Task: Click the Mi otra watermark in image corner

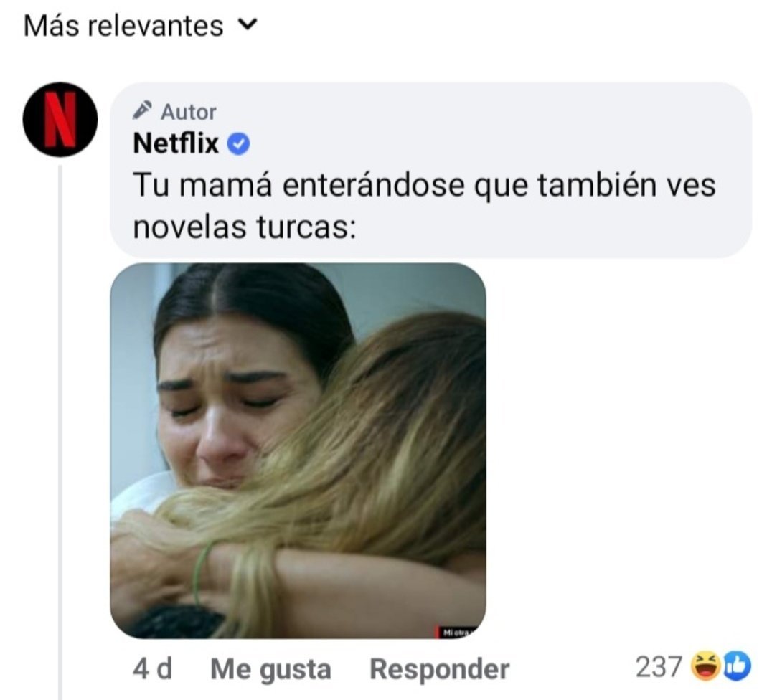Action: point(456,633)
